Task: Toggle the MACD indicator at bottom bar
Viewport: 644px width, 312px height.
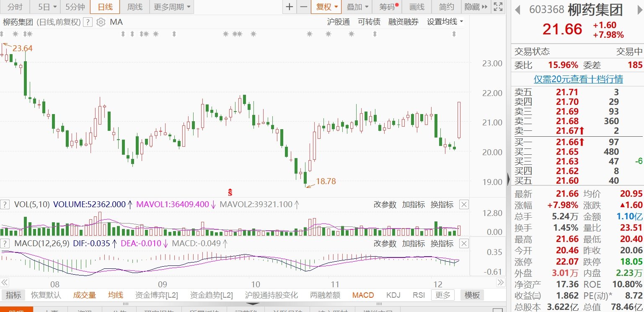Action: [x=363, y=295]
